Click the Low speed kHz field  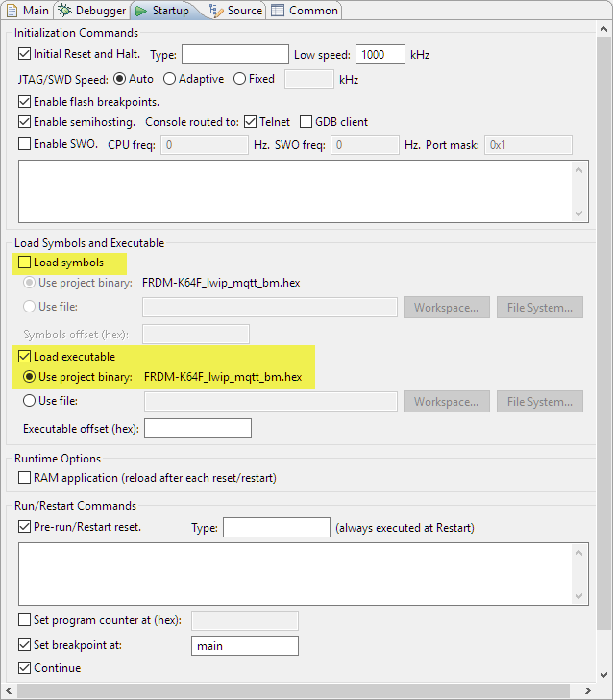click(x=380, y=55)
